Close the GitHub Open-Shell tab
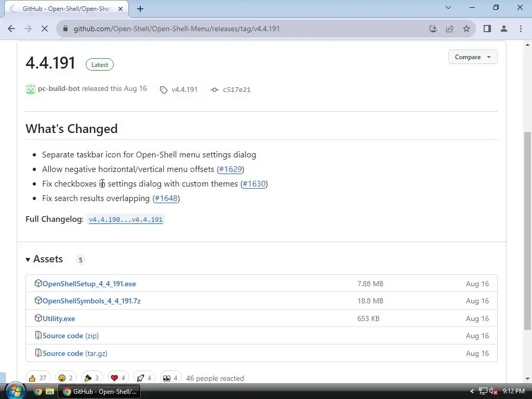 tap(121, 9)
